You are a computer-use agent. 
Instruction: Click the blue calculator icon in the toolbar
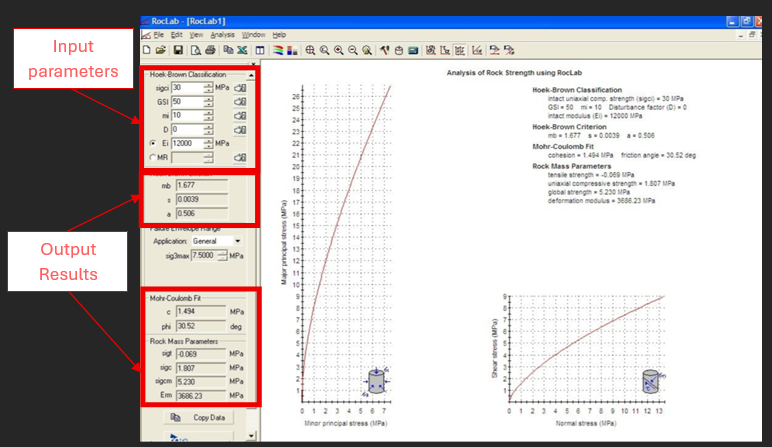coord(413,50)
